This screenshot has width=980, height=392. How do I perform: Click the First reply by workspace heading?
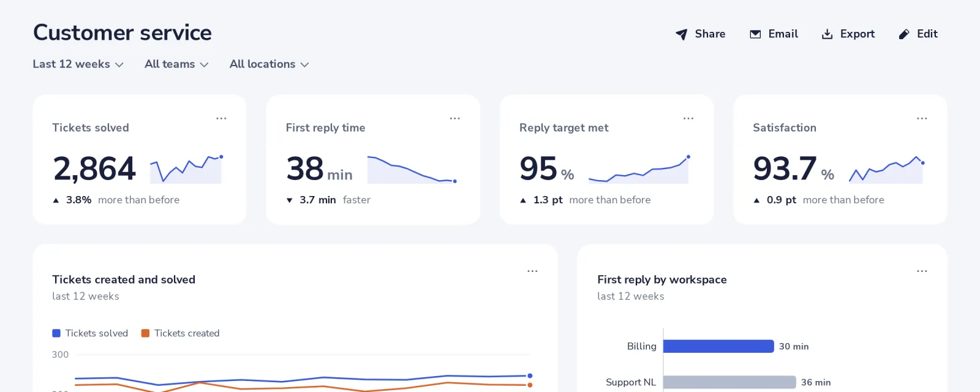(662, 280)
